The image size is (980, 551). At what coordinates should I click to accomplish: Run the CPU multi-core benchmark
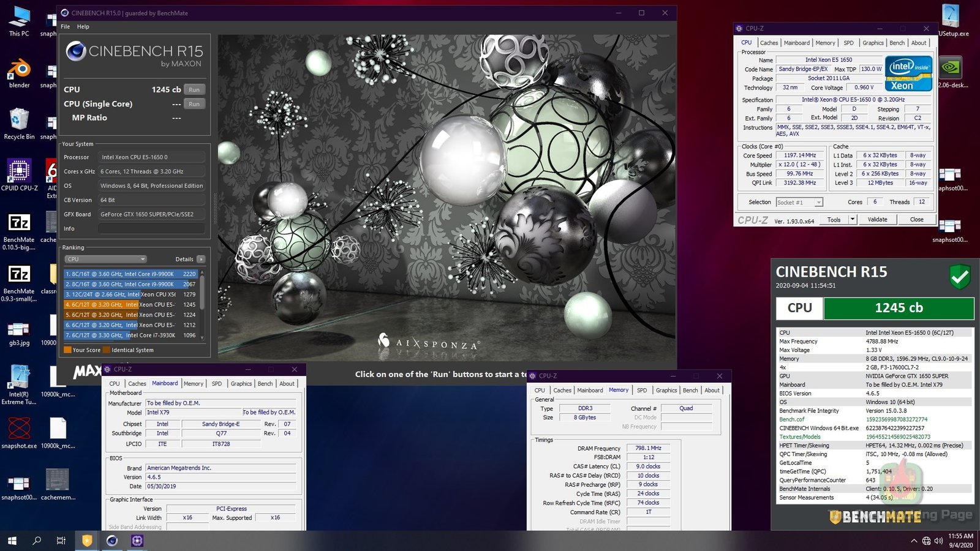point(194,89)
